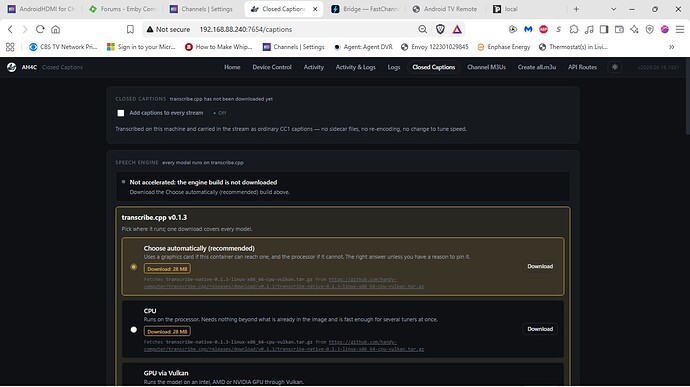
Task: Open the Brave VPN shield icon
Action: tap(650, 29)
